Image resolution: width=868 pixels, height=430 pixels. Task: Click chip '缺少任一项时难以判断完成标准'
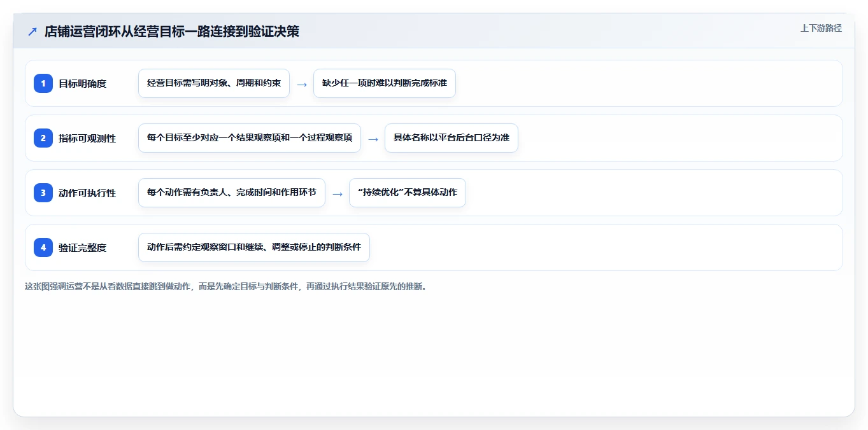pos(385,83)
